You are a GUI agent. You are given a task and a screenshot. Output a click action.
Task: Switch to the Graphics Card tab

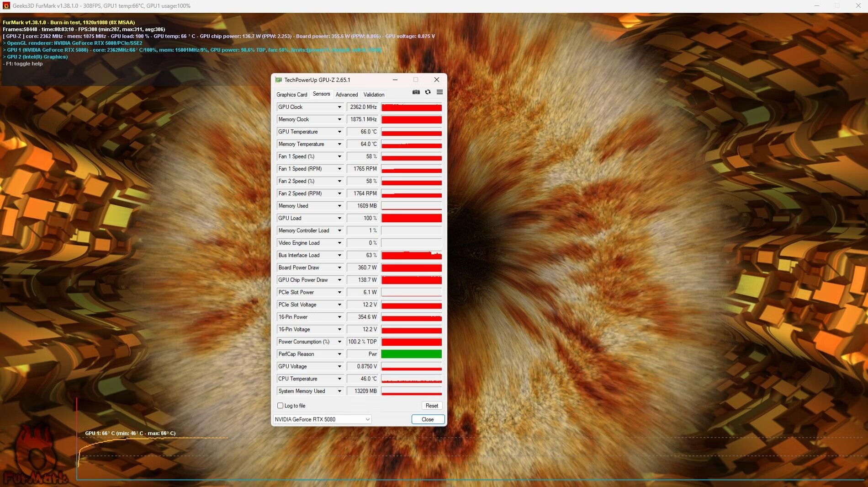point(291,95)
